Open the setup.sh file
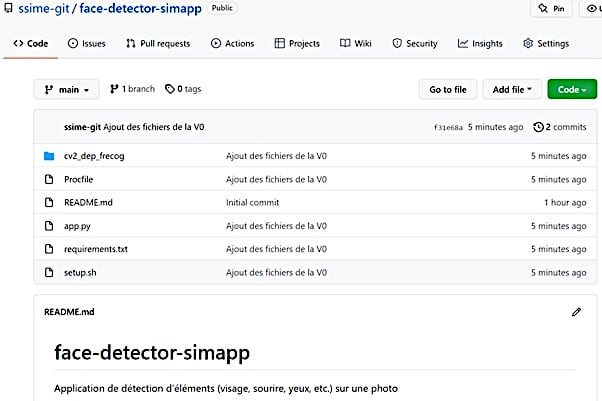This screenshot has height=401, width=602. coord(80,273)
